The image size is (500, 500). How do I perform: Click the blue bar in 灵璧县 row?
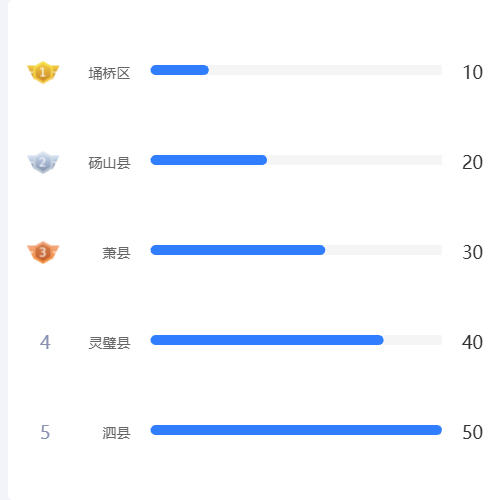point(267,340)
